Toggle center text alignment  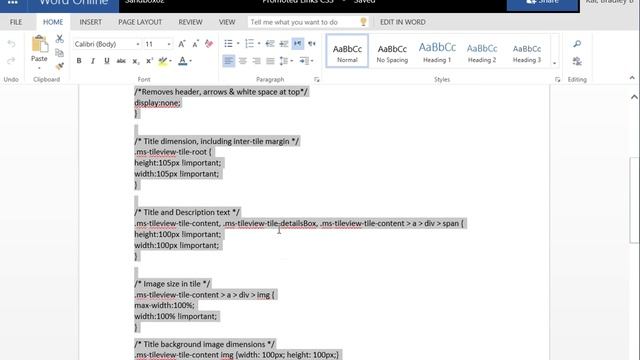click(242, 61)
